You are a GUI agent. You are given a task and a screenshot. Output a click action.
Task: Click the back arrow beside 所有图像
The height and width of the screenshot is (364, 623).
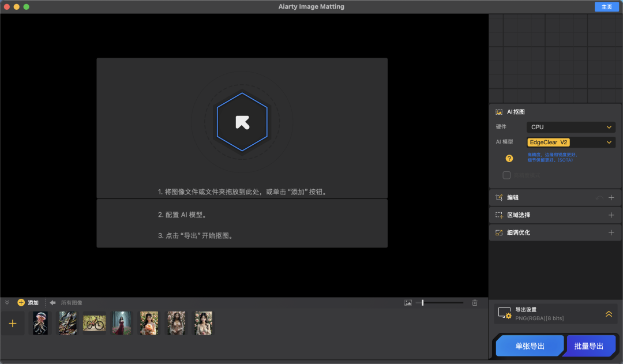(52, 302)
